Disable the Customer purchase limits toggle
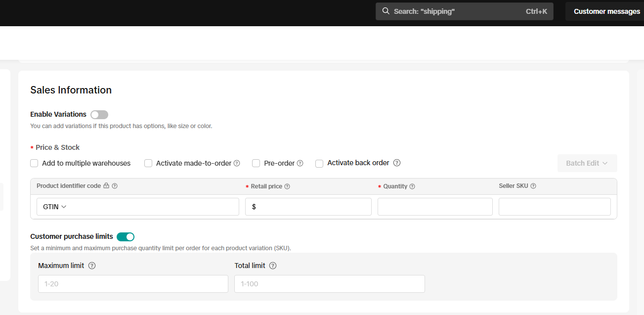The height and width of the screenshot is (315, 644). click(x=126, y=237)
